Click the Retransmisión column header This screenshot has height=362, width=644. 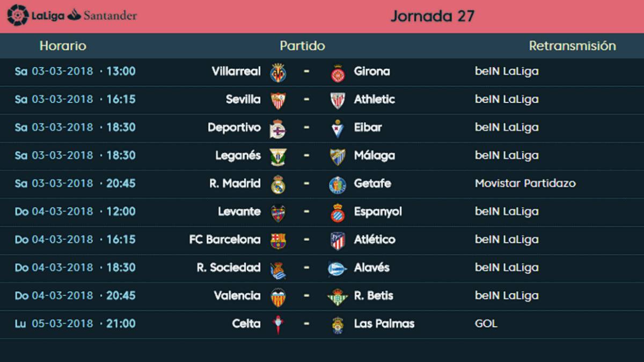click(x=573, y=46)
